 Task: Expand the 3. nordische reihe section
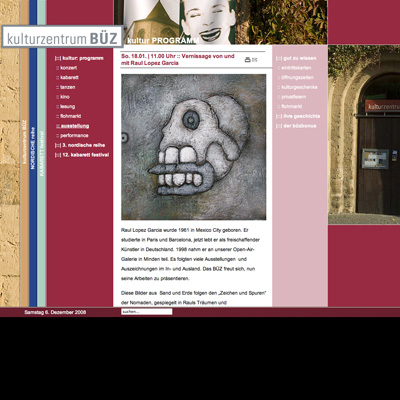[x=80, y=145]
